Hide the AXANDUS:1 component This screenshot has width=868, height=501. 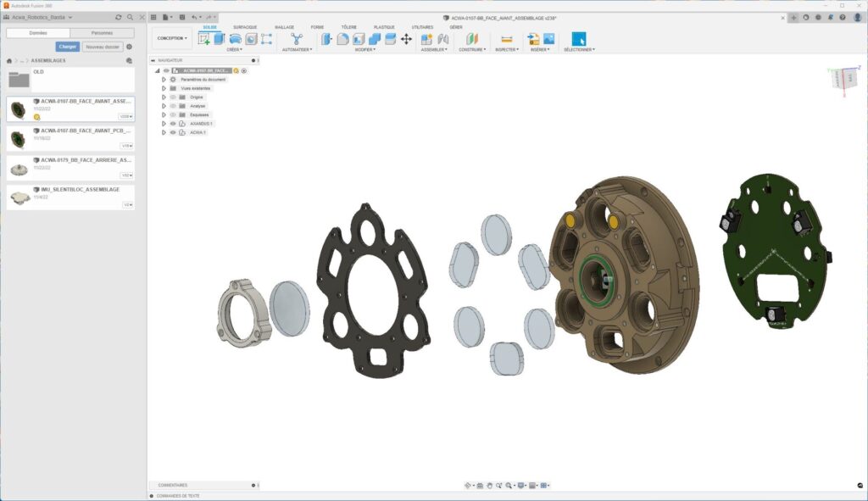pyautogui.click(x=173, y=123)
